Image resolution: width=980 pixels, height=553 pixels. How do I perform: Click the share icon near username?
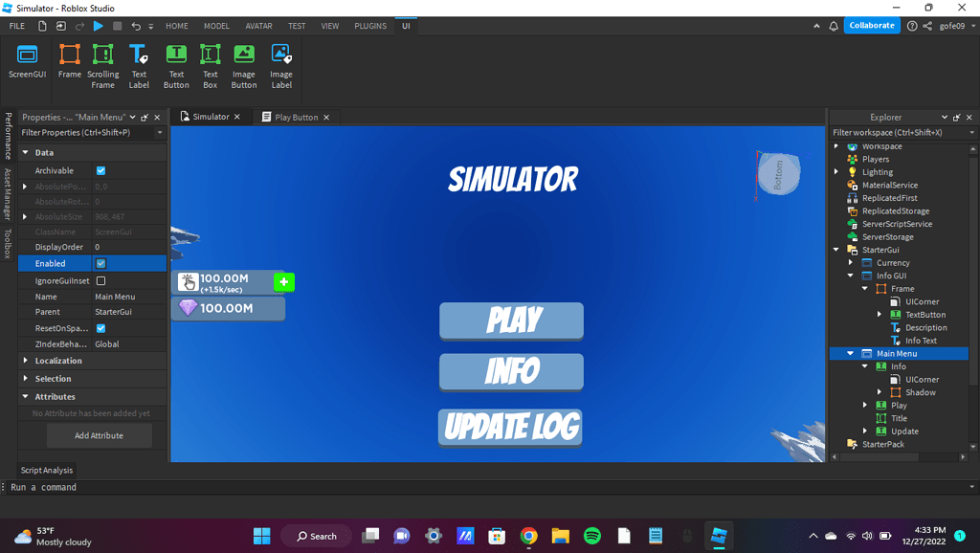click(927, 26)
